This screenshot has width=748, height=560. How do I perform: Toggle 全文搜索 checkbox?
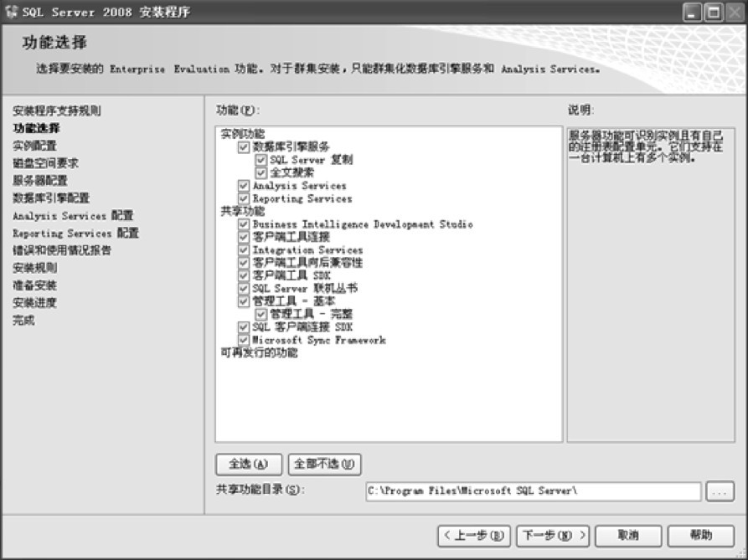pos(261,172)
